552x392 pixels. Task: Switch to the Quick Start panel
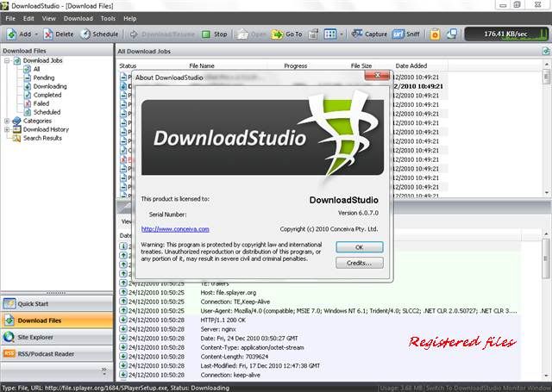pos(57,304)
